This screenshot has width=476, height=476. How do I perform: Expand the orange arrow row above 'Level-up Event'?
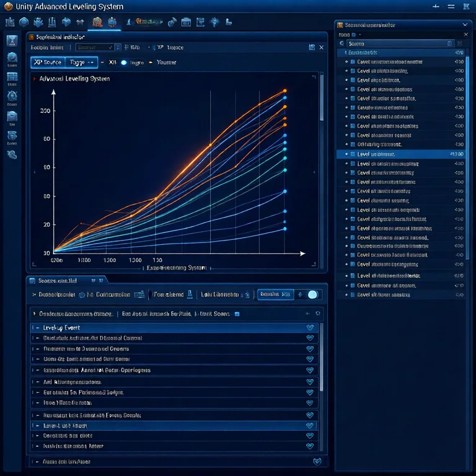[x=34, y=314]
